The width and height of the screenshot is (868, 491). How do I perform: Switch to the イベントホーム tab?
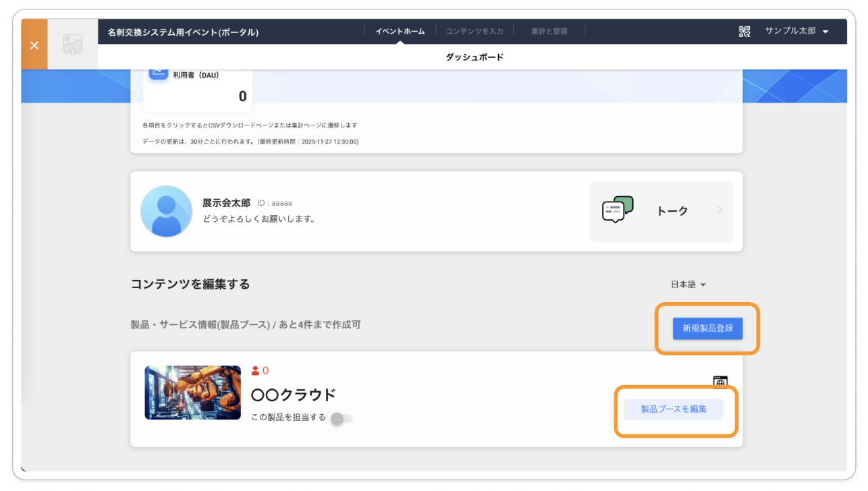click(x=400, y=31)
